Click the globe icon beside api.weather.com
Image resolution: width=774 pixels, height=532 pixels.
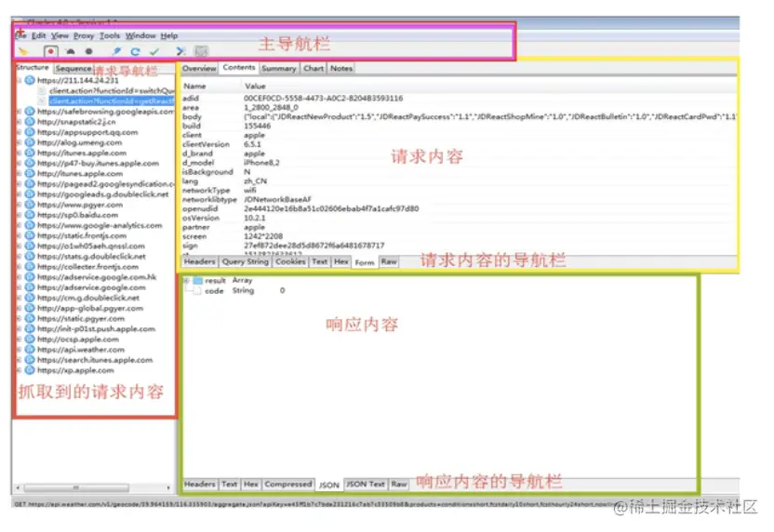(x=30, y=350)
